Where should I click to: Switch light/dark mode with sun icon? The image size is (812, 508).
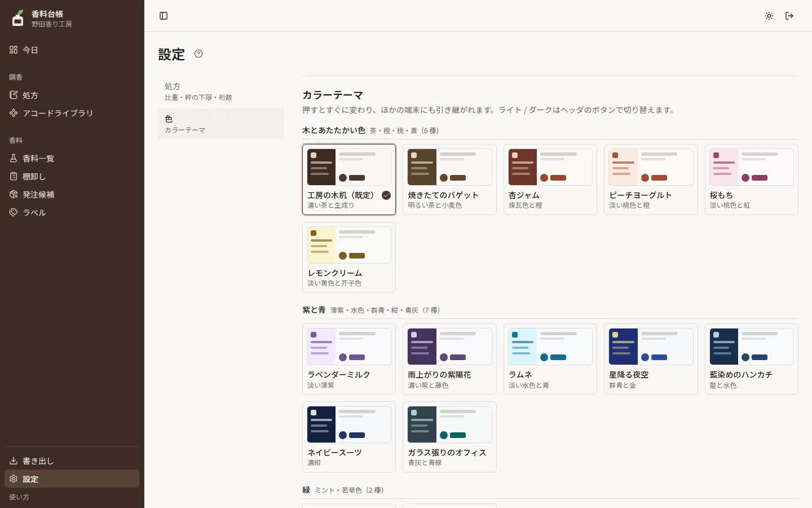point(769,16)
